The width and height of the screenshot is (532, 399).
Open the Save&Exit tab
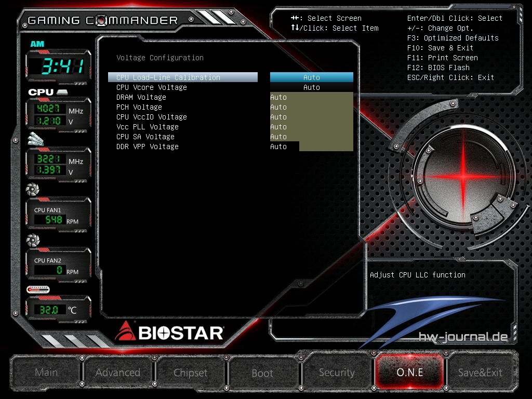click(480, 372)
